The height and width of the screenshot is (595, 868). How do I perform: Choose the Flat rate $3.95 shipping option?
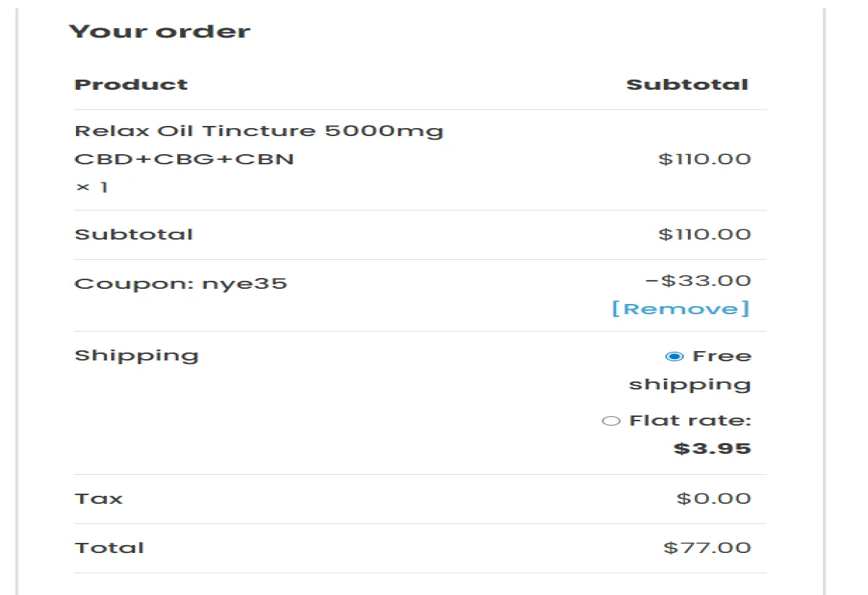pyautogui.click(x=611, y=420)
